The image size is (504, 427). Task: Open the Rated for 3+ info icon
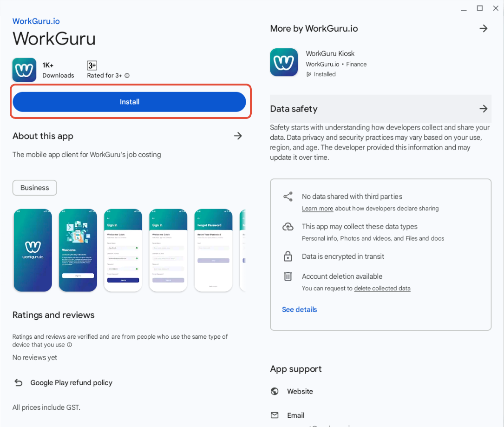pyautogui.click(x=127, y=76)
